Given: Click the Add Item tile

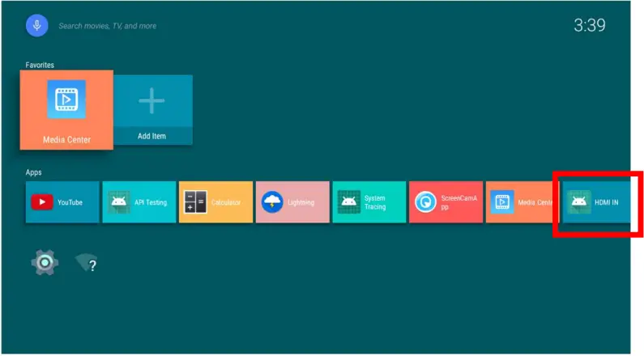Looking at the screenshot, I should pos(153,109).
